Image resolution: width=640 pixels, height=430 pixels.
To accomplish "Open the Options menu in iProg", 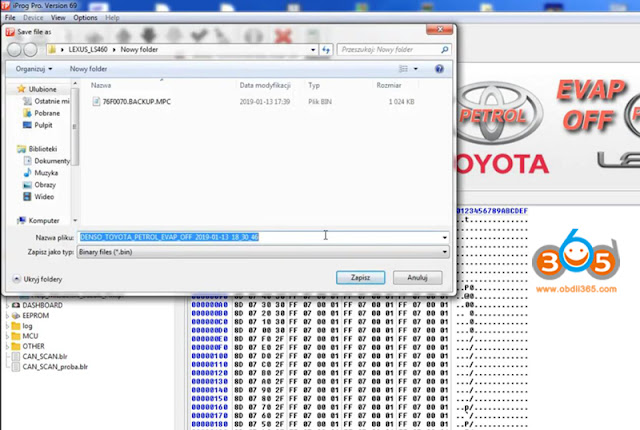I will click(85, 18).
